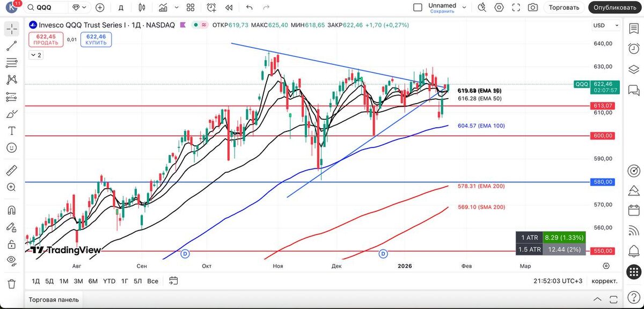This screenshot has width=644, height=309.
Task: Activate the zoom in tool
Action: pos(11,187)
